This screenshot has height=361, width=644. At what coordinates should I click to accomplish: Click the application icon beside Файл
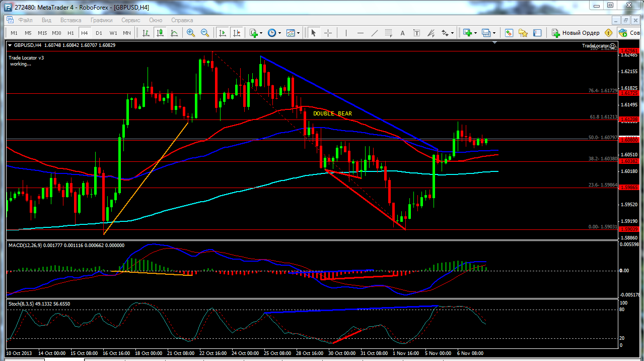tap(10, 20)
